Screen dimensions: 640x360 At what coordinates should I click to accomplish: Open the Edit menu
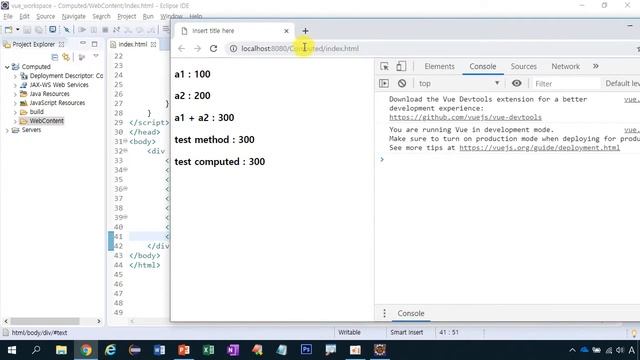coord(24,16)
